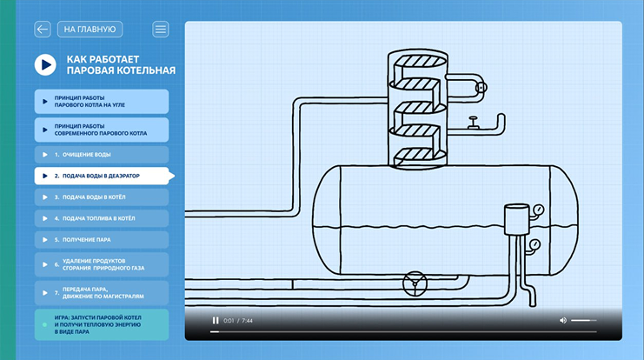Image resolution: width=644 pixels, height=360 pixels.
Task: Go to home via НА ГЛАВНУЮ button
Action: (90, 30)
